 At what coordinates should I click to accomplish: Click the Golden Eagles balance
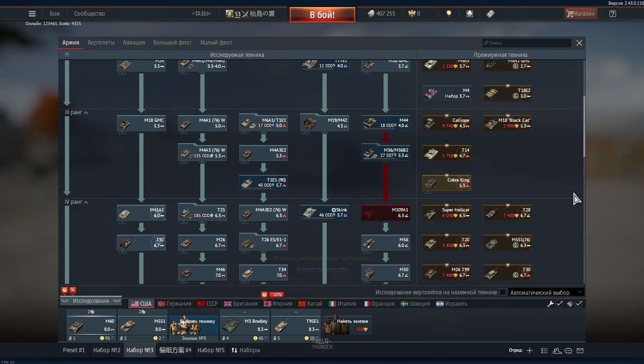(x=414, y=14)
